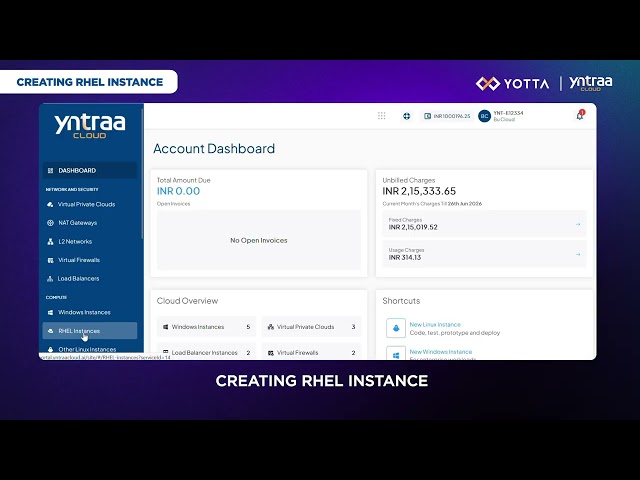Image resolution: width=640 pixels, height=480 pixels.
Task: Open the notification bell icon
Action: pyautogui.click(x=580, y=116)
